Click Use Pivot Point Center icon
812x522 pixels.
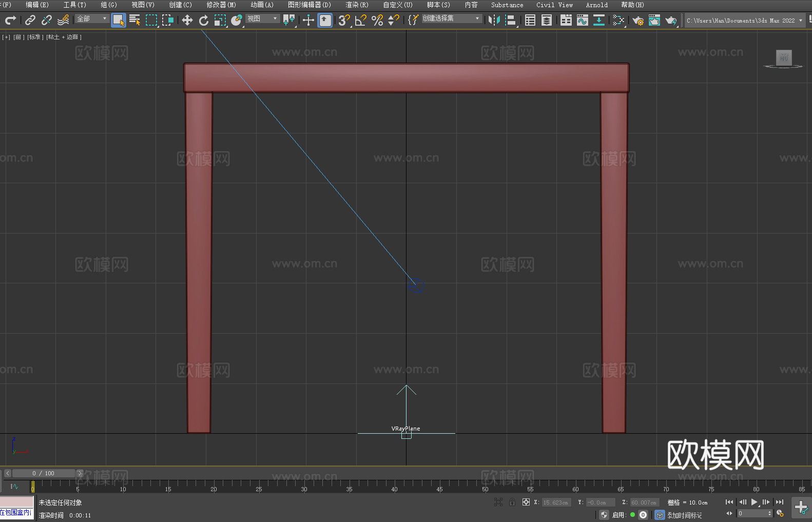tap(289, 20)
